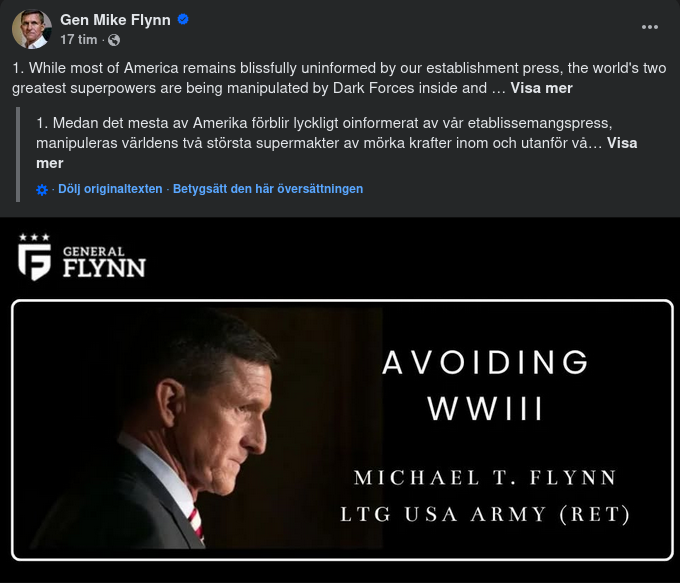
Task: Open Gen Mike Flynn's profile picture
Action: coord(32,29)
